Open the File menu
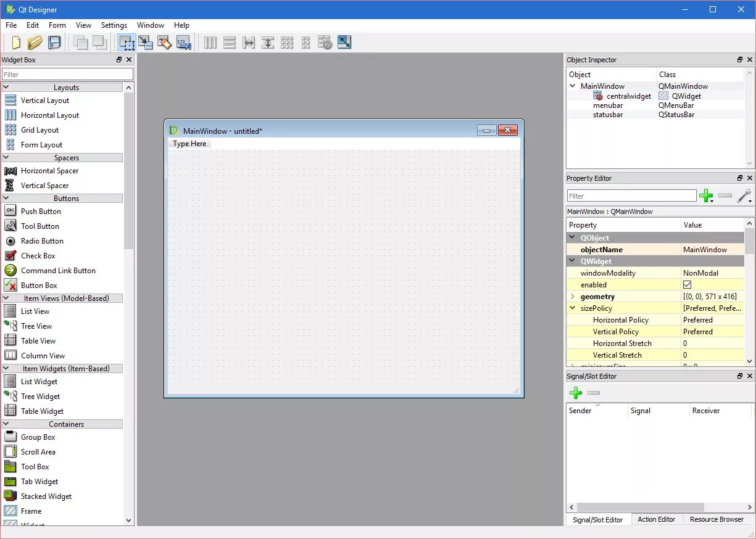This screenshot has width=756, height=539. point(11,25)
